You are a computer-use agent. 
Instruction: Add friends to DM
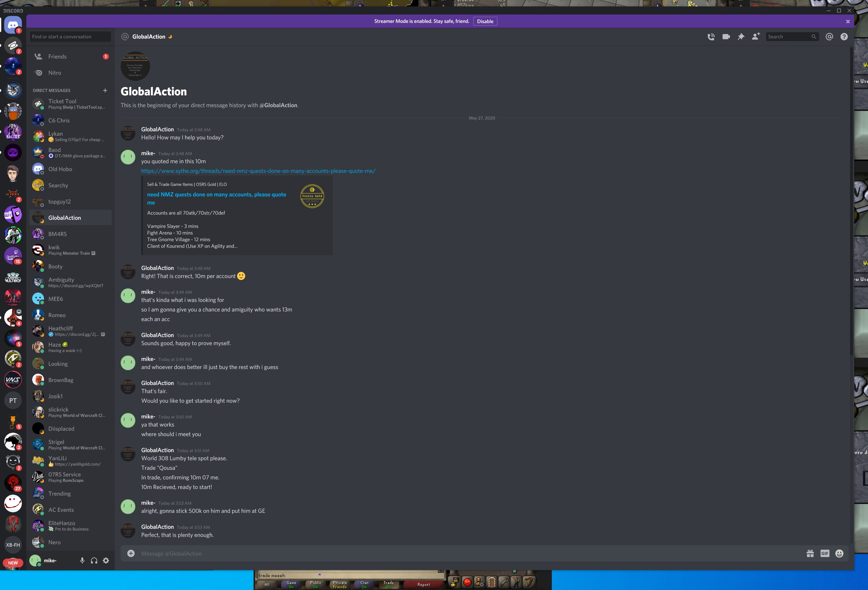[x=755, y=36]
